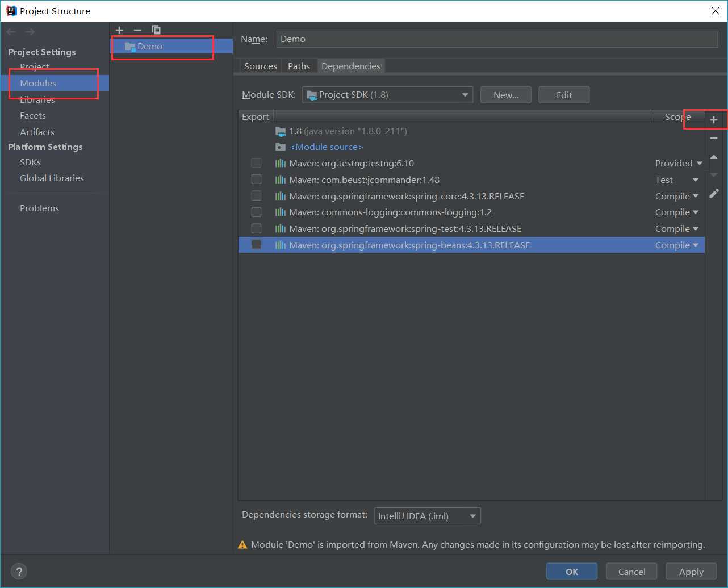
Task: Move dependency up arrow icon
Action: pyautogui.click(x=714, y=157)
